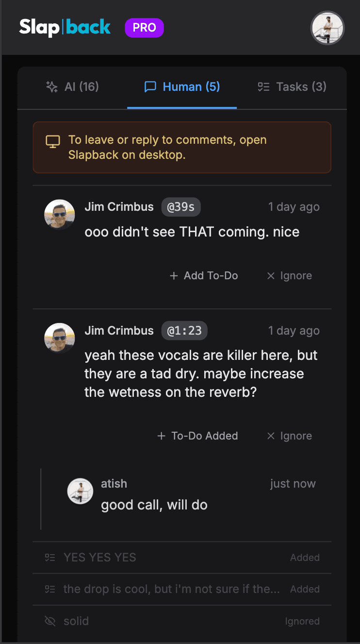Screen dimensions: 360x644
Task: Click the plus icon beside Add To-Do
Action: click(x=173, y=275)
